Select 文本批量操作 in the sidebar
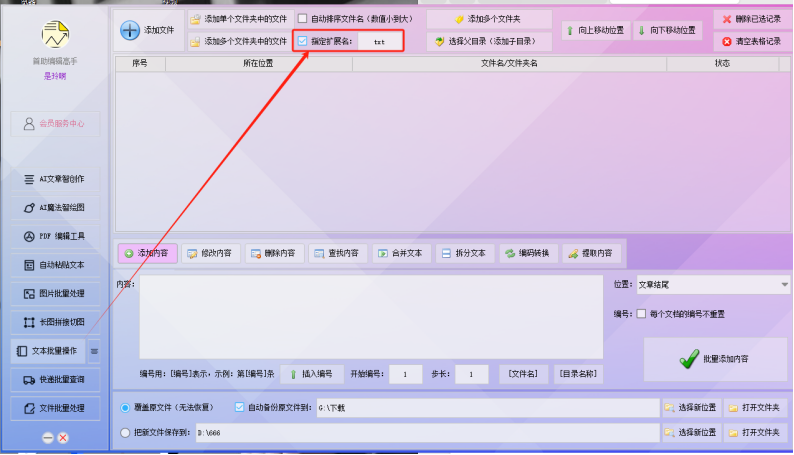794x455 pixels. tap(49, 351)
